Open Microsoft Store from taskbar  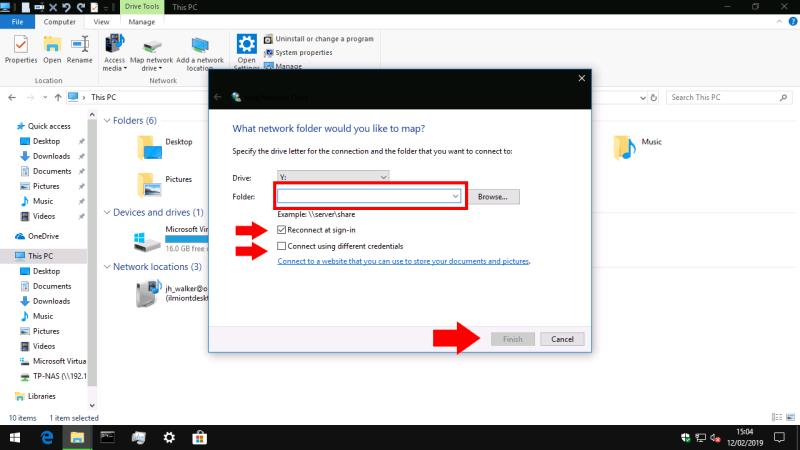tap(199, 438)
